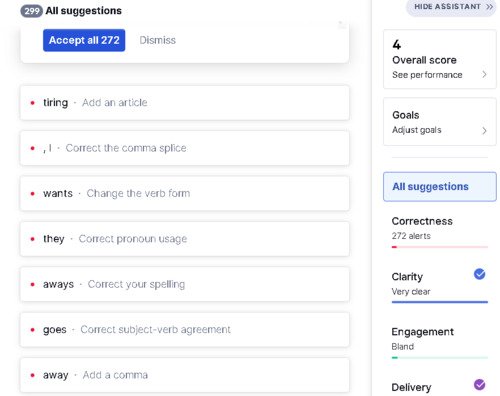Select the All suggestions tab in the sidebar

(x=440, y=187)
